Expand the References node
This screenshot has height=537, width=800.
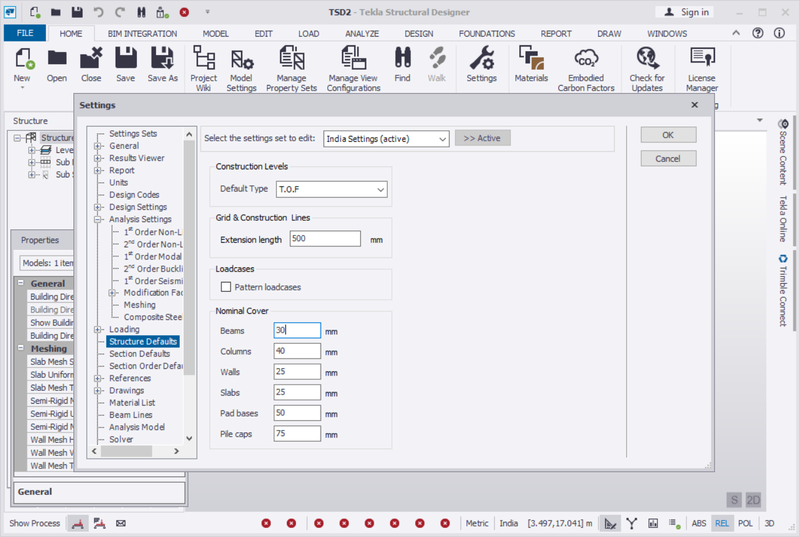(x=97, y=378)
